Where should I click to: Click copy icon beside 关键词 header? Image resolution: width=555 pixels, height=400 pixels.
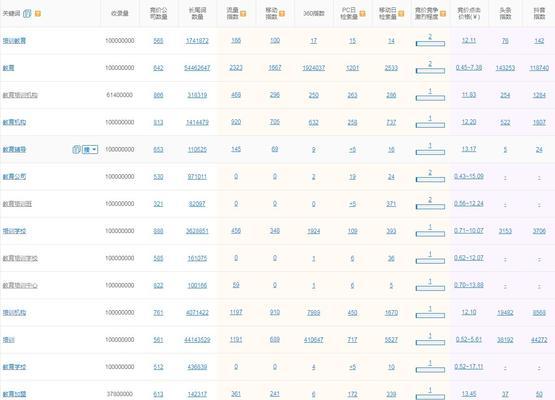(27, 13)
